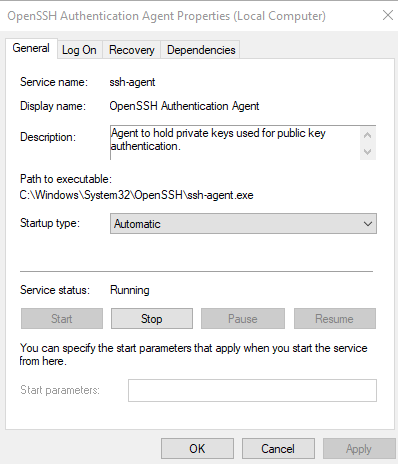Expand the Startup type dropdown
Image resolution: width=398 pixels, height=464 pixels.
click(243, 224)
